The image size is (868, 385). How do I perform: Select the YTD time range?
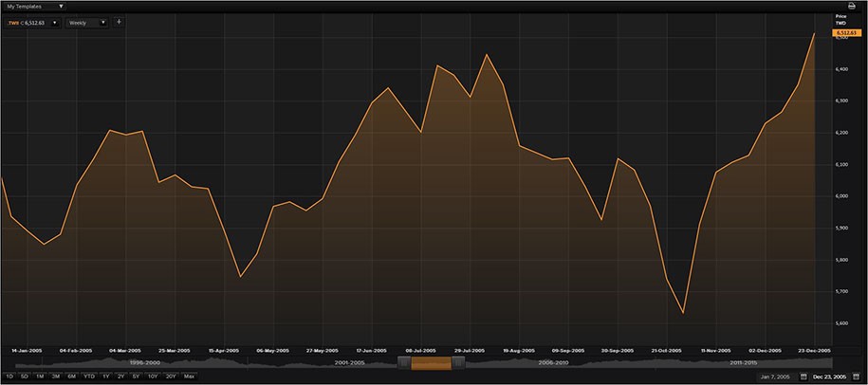(89, 376)
